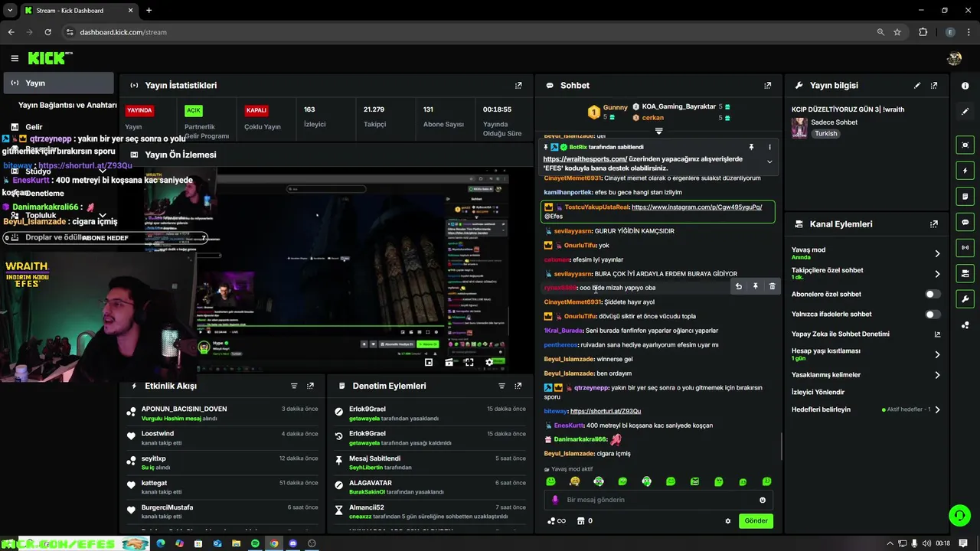Open the info icon in the right sidebar
Screen dimensions: 980x551
965,86
